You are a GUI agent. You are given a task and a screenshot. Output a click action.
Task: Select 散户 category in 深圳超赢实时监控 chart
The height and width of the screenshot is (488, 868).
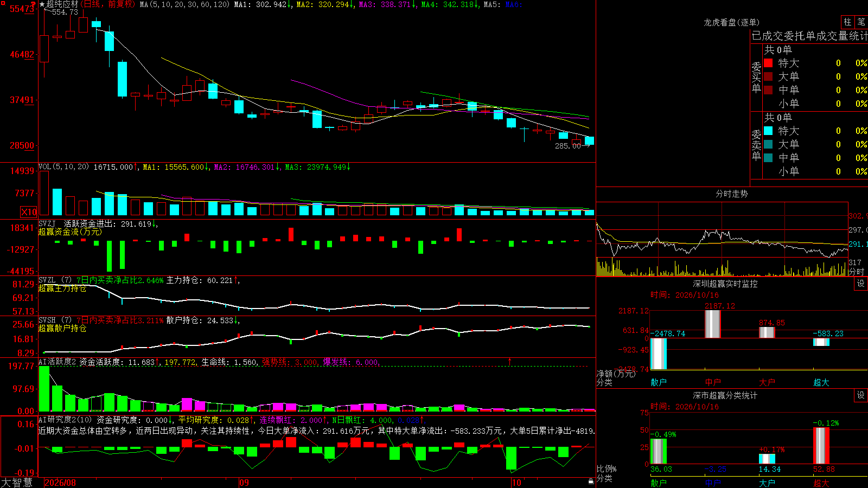[659, 382]
